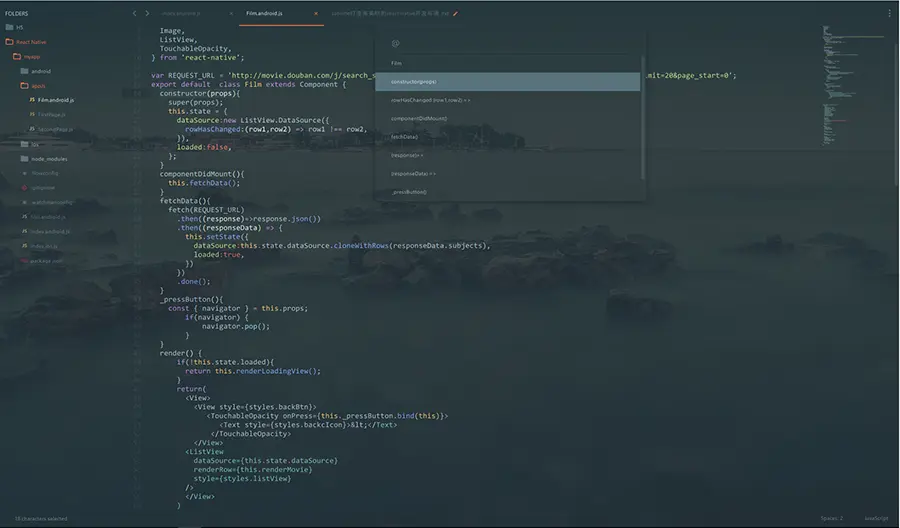This screenshot has width=900, height=528.
Task: Click the .flowconfig file icon
Action: coord(24,173)
